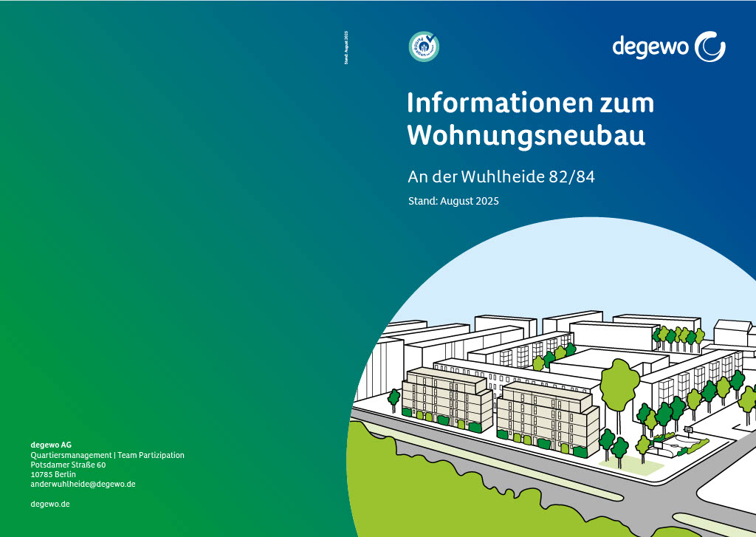Select the heading "Informationen zum Wohnungsneubau"

531,119
